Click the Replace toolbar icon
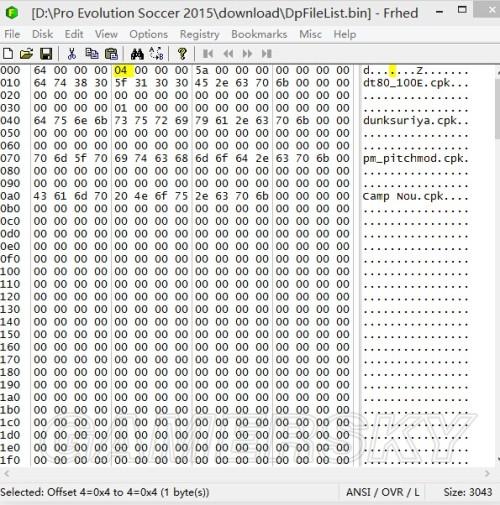Viewport: 500px width, 505px height. point(156,53)
